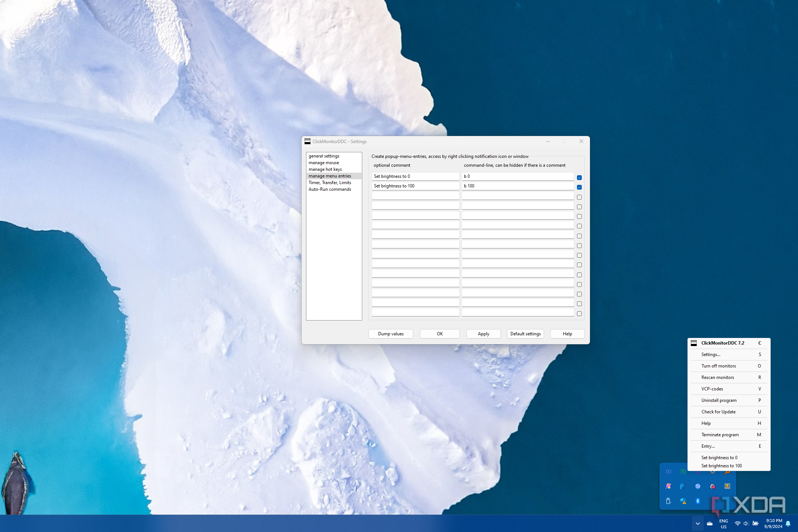Choose 'Set brightness to 100' in popup menu
The height and width of the screenshot is (532, 798).
point(729,466)
